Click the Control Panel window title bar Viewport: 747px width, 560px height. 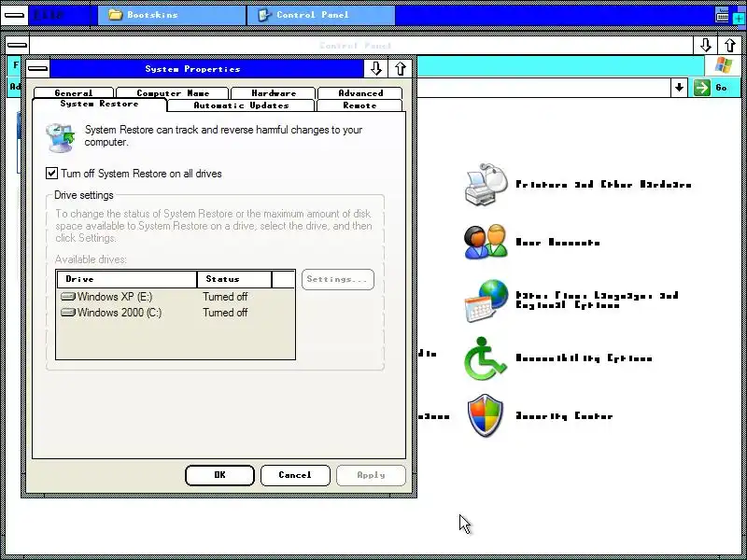click(x=361, y=46)
